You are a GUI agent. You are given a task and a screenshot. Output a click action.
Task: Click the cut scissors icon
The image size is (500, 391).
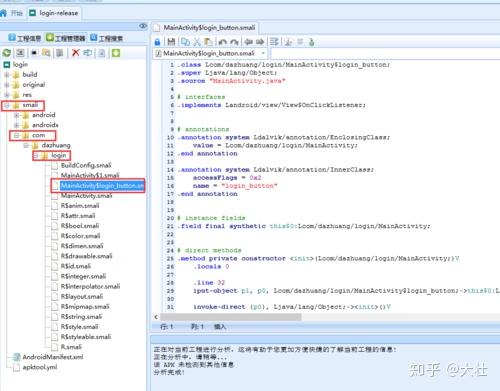197,42
